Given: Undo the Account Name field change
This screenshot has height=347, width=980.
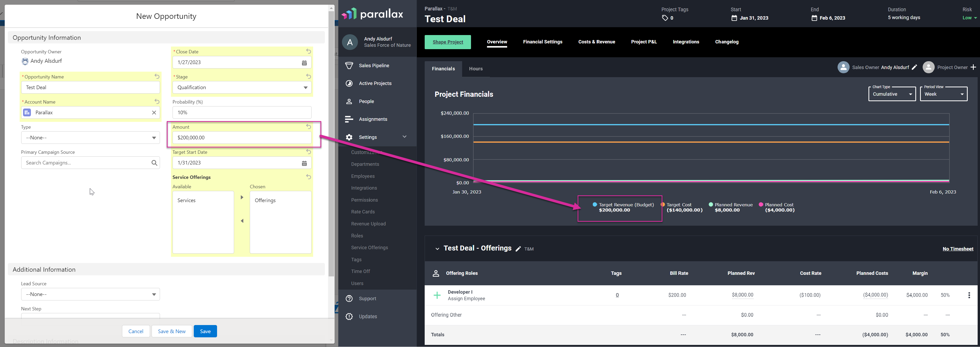Looking at the screenshot, I should 157,101.
